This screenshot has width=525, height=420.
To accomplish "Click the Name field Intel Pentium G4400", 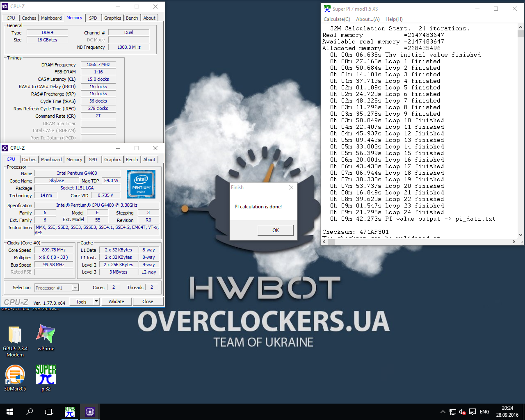I will pos(77,173).
